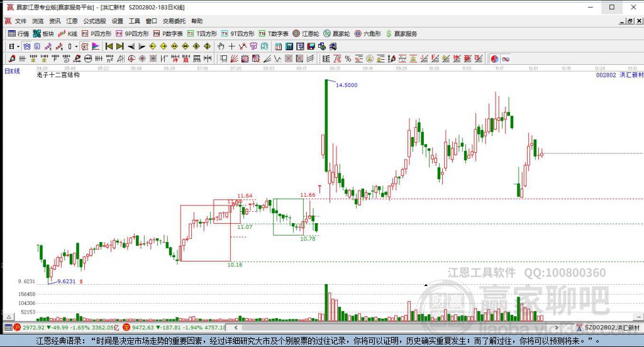Restore the inner document window
644x347 pixels.
point(630,21)
